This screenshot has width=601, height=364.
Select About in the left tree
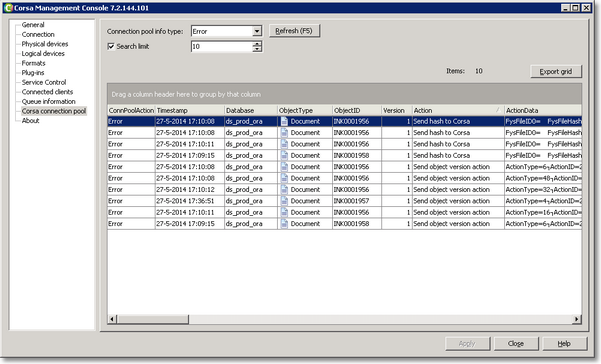pyautogui.click(x=30, y=121)
